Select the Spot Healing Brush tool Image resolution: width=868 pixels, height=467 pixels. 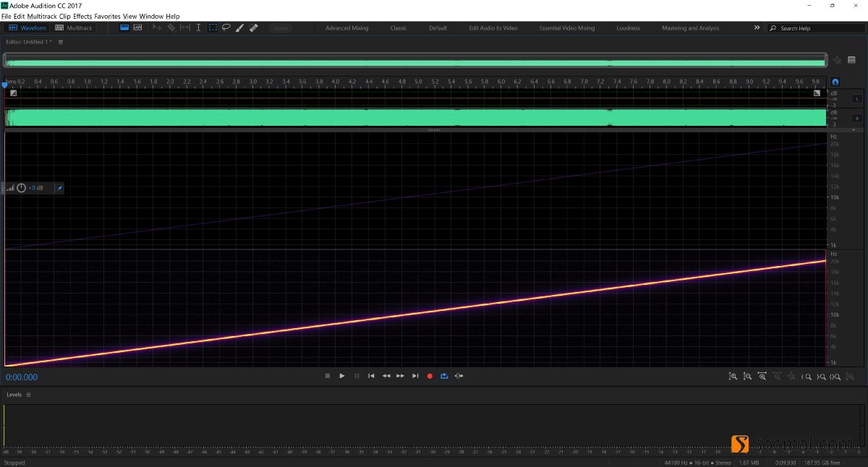pyautogui.click(x=253, y=27)
